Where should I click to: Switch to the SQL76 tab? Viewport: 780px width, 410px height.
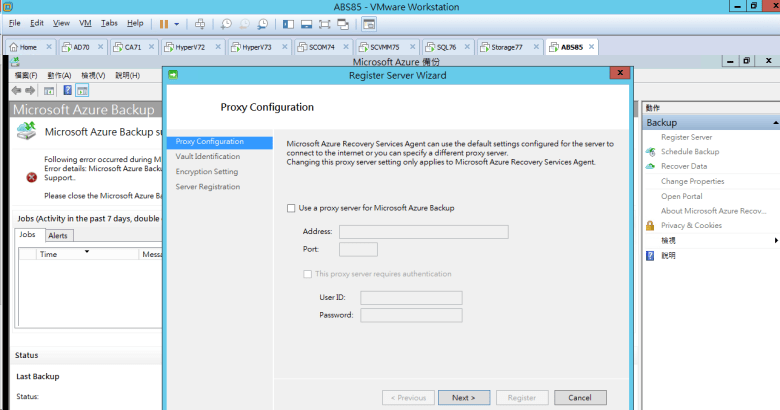[x=441, y=47]
